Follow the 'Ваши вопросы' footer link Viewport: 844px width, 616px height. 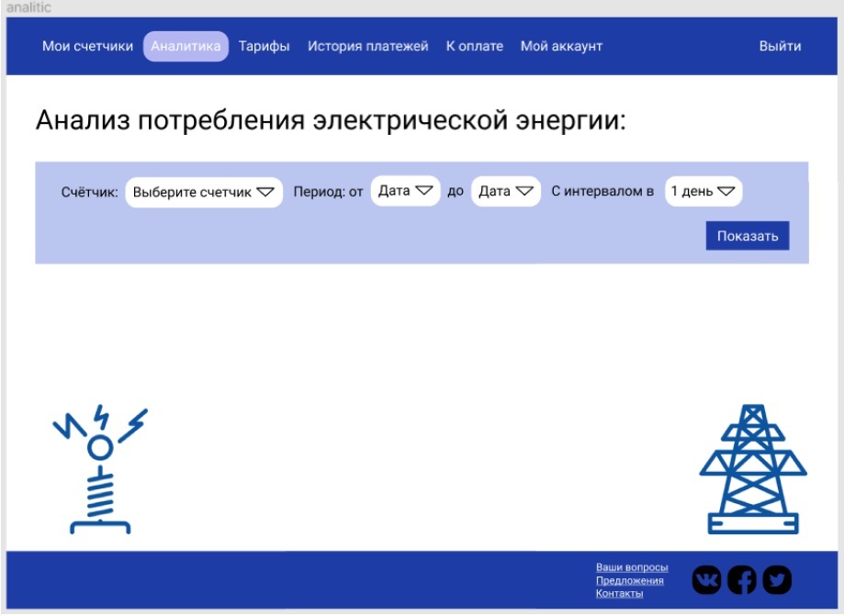click(632, 567)
